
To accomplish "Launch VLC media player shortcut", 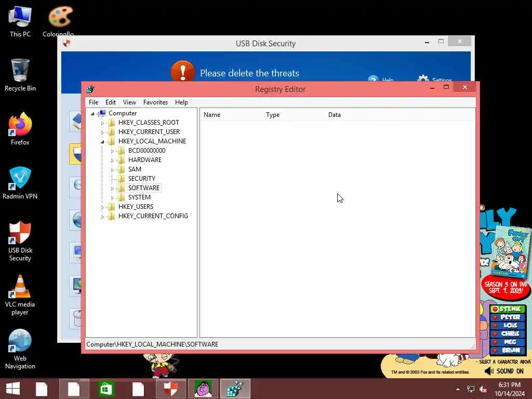I will point(20,295).
